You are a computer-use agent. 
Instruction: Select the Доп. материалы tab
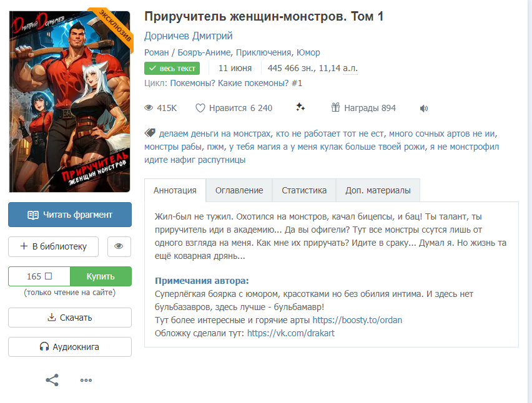[x=378, y=190]
